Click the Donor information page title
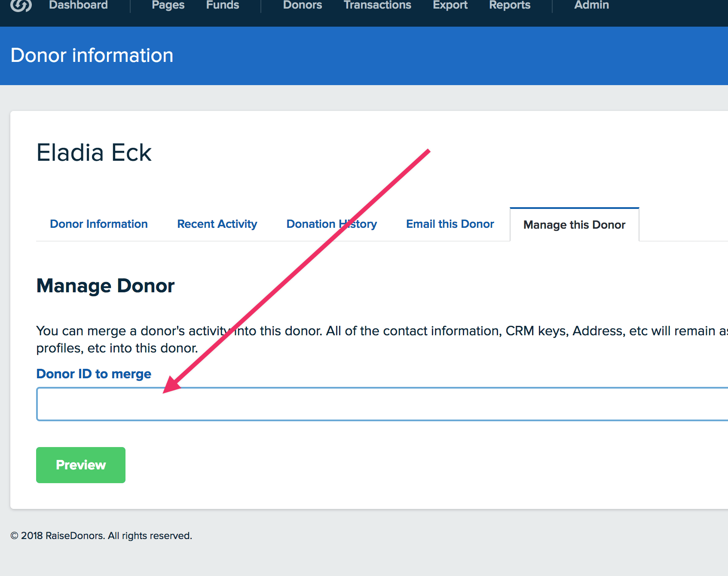728x576 pixels. pos(92,55)
